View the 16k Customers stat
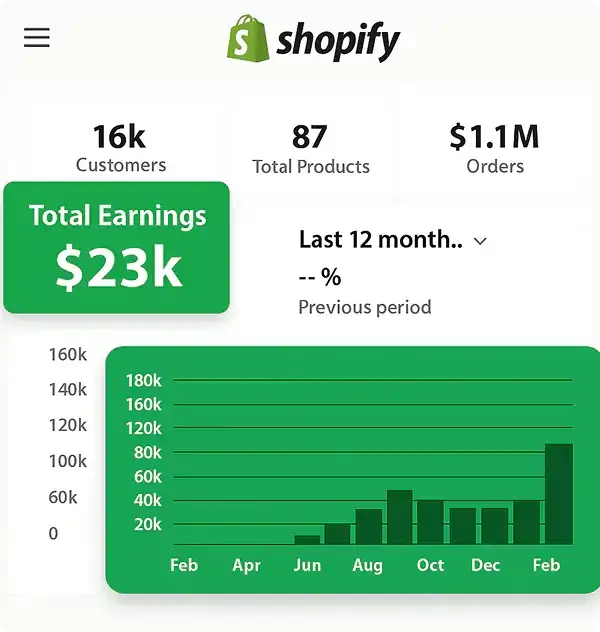Image resolution: width=600 pixels, height=632 pixels. point(121,148)
